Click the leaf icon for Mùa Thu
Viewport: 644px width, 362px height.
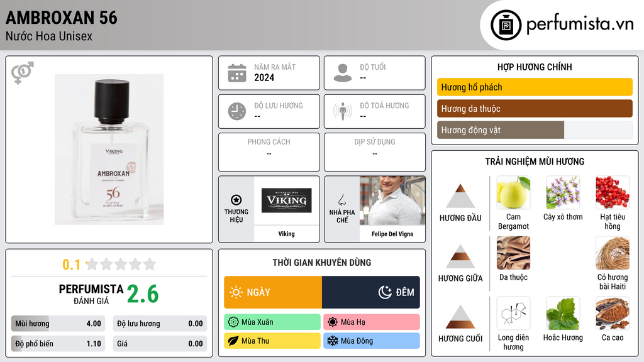pos(233,341)
